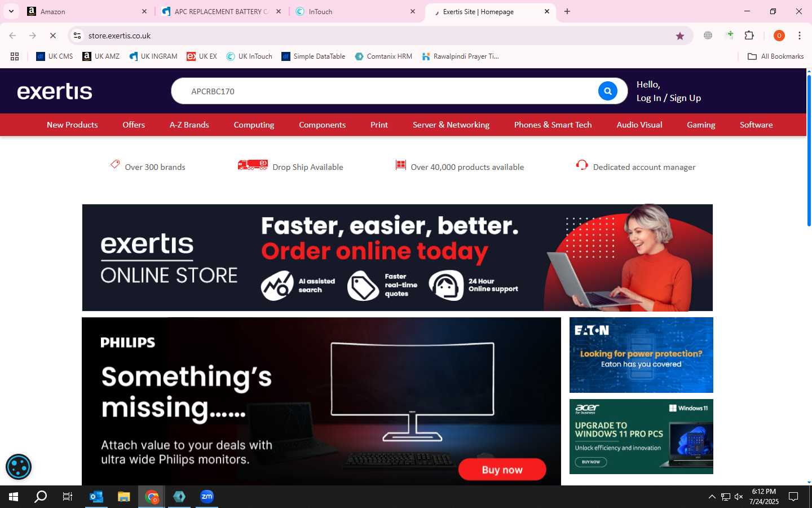Go back with browser back arrow
The width and height of the screenshot is (812, 508).
12,36
